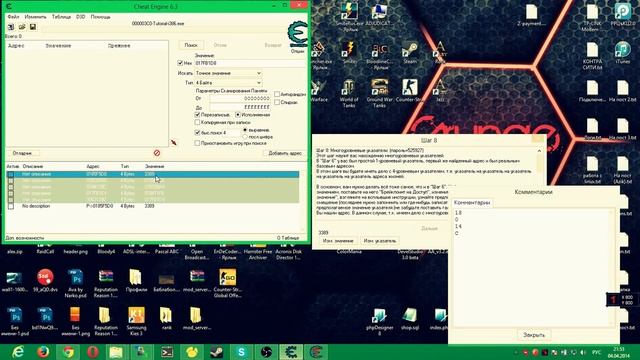Select Комментарии tab
Image resolution: width=640 pixels, height=360 pixels.
pos(472,202)
